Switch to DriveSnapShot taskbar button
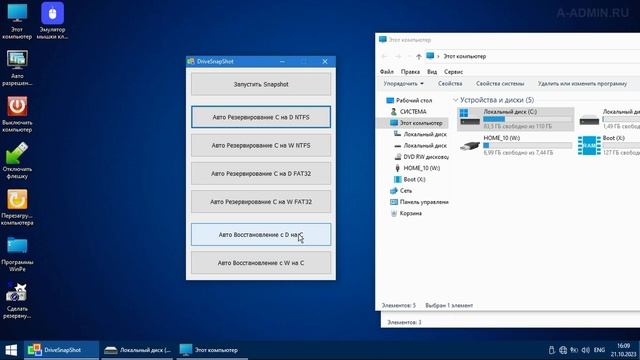The image size is (640, 360). click(x=61, y=350)
